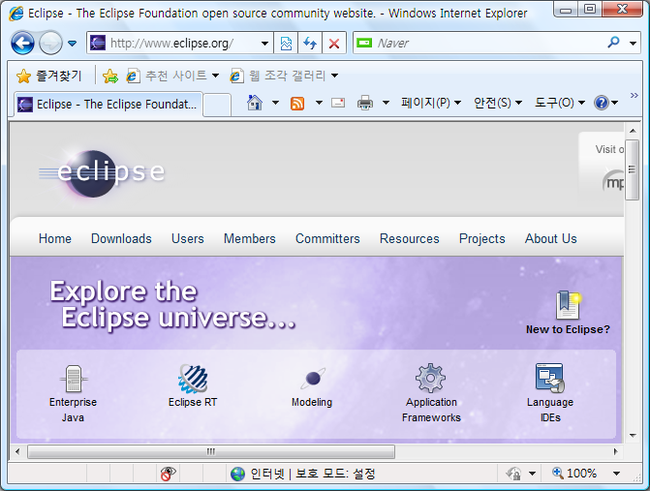
Task: Click the Eclipse RT icon
Action: [193, 378]
